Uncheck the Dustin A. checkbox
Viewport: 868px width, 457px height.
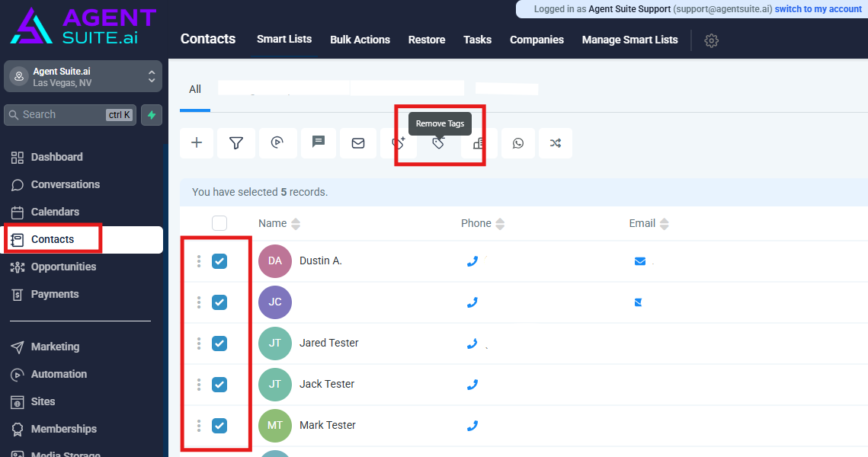[219, 261]
